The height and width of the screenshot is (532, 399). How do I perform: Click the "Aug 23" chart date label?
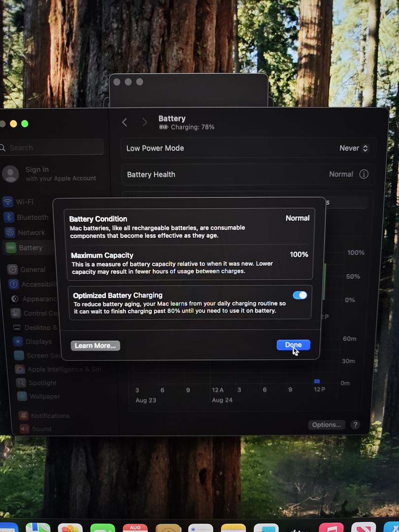coord(146,400)
